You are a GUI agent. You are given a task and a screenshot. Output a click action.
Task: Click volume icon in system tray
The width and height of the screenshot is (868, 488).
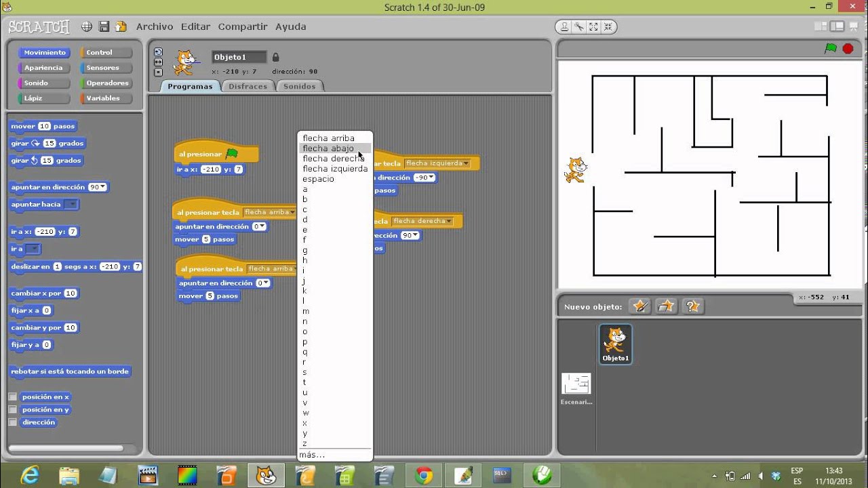[761, 476]
